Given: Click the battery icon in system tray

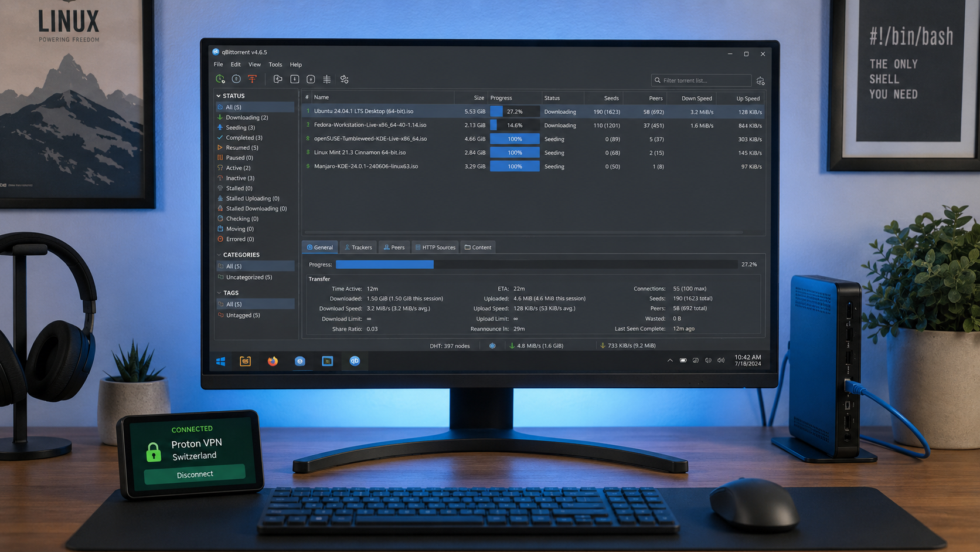Looking at the screenshot, I should point(683,360).
